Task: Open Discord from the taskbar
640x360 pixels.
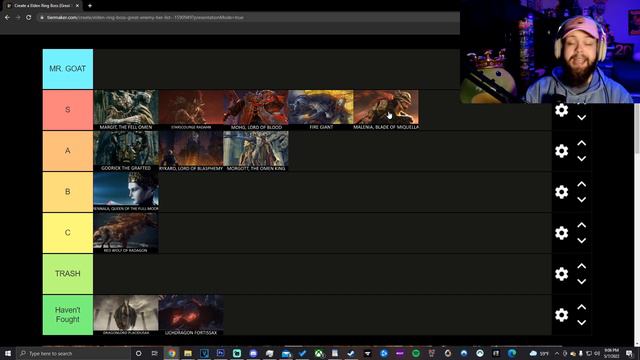Action: coord(253,353)
